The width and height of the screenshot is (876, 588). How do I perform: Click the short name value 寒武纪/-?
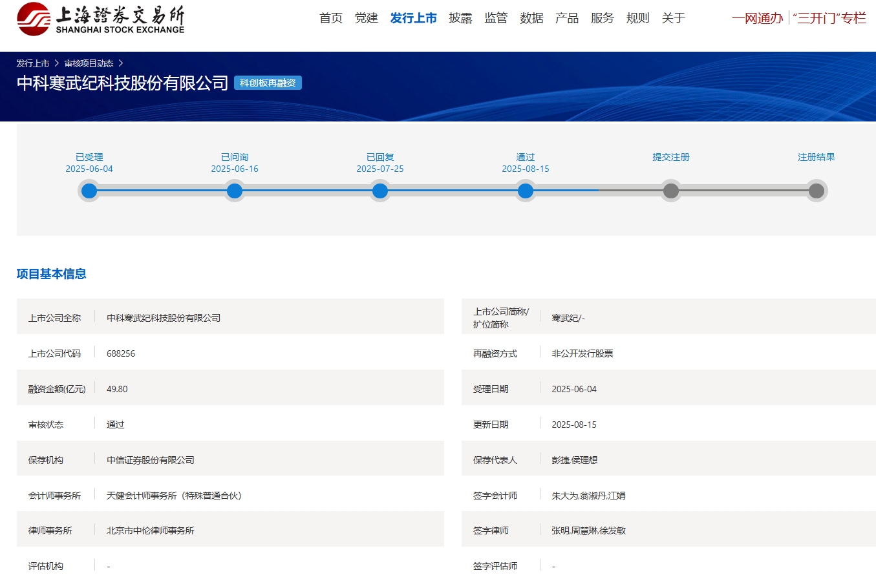(x=568, y=318)
